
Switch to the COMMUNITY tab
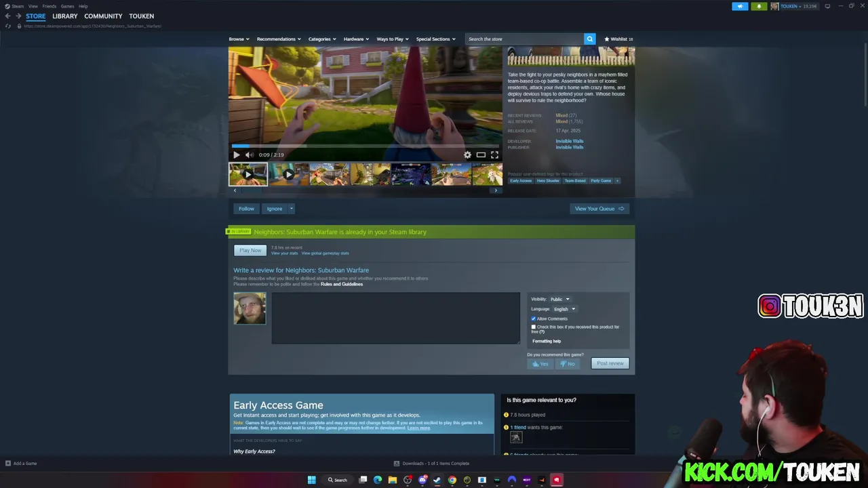pyautogui.click(x=103, y=16)
